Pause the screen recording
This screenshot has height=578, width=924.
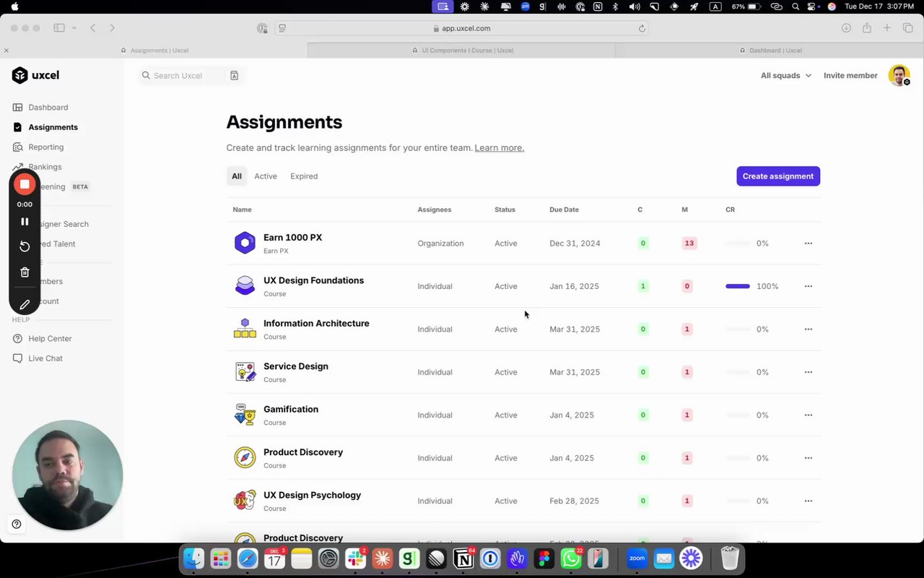coord(25,222)
